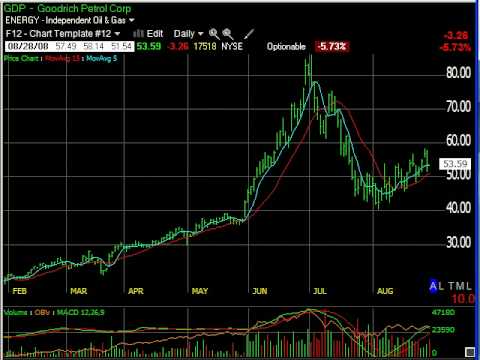Click the 30.00 price axis label
The image size is (480, 360).
[x=458, y=242]
